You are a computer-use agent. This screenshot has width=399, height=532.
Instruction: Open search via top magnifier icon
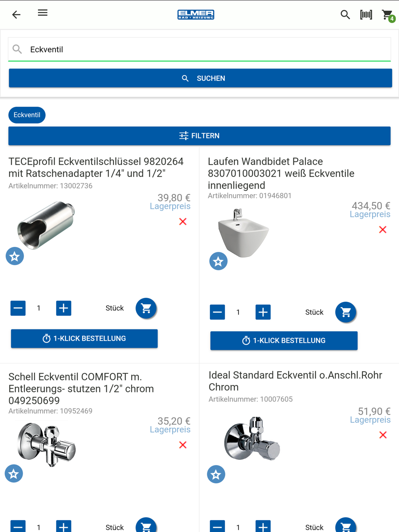pos(345,15)
